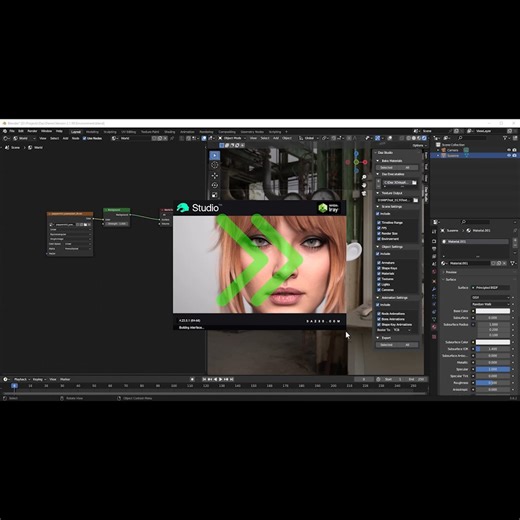Click the Blender logo menu icon
Screen dimensions: 520x520
coord(5,131)
